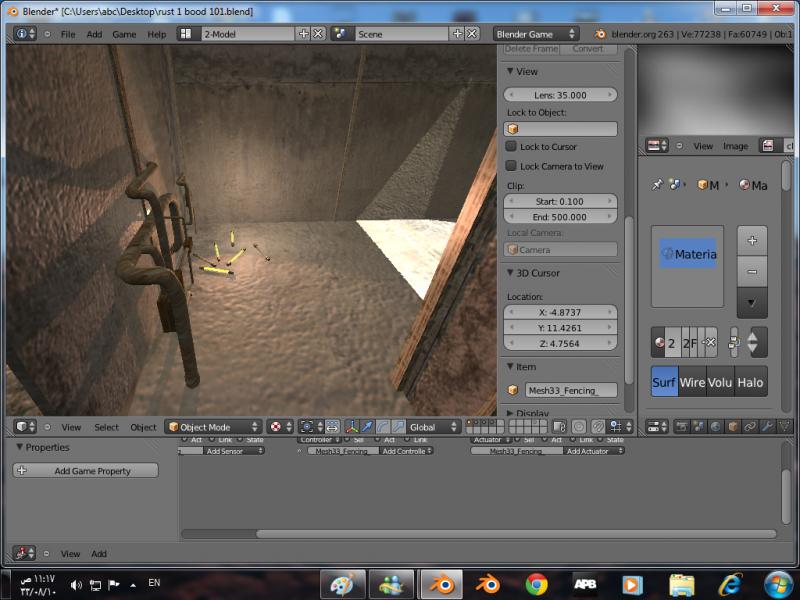Screen dimensions: 800x600
Task: Open Internet Explorer from the taskbar
Action: (x=730, y=584)
